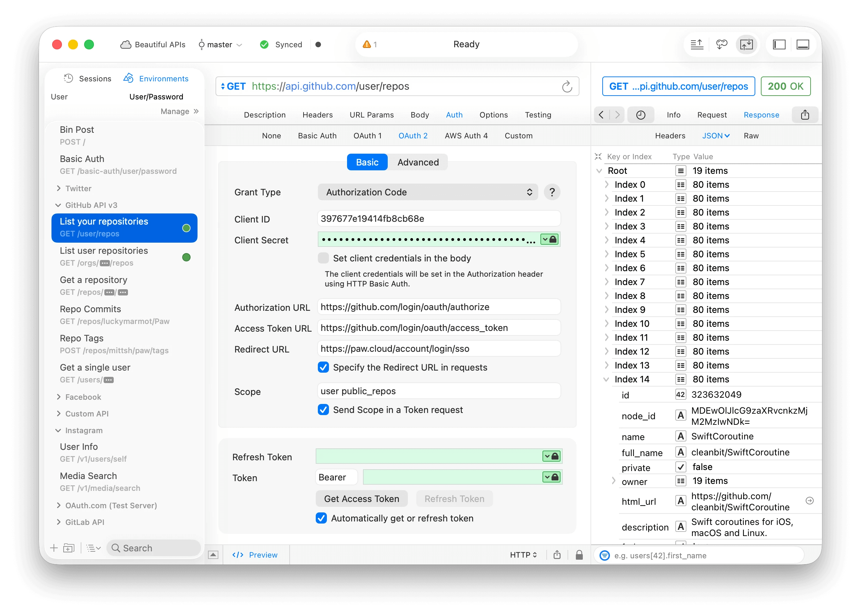861x616 pixels.
Task: Uncheck Specify the Redirect URL in requests
Action: pos(323,367)
